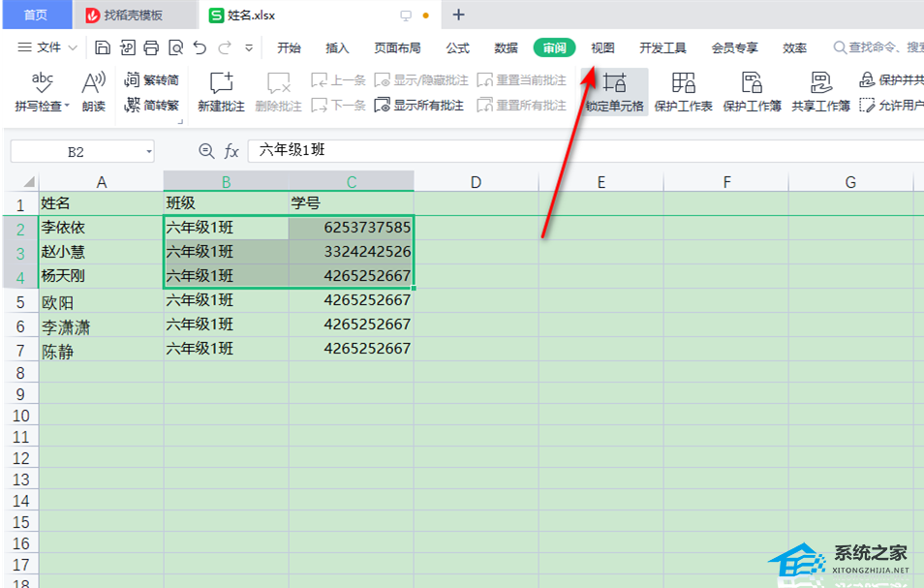Image resolution: width=924 pixels, height=588 pixels.
Task: Click the Save icon in quick access toolbar
Action: (x=103, y=47)
